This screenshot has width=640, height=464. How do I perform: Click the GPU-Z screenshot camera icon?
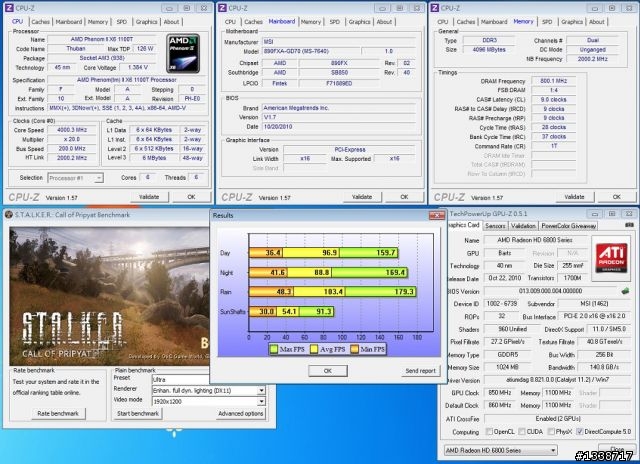coord(629,225)
